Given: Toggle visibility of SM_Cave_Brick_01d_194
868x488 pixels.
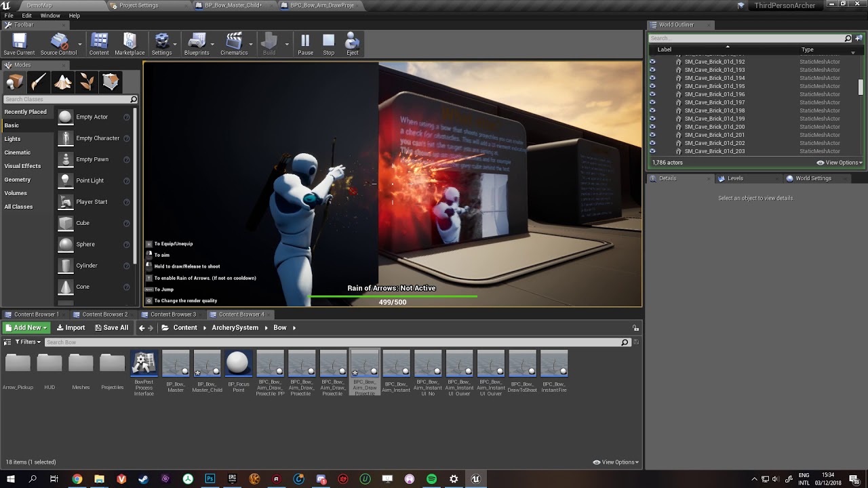Looking at the screenshot, I should pos(652,78).
